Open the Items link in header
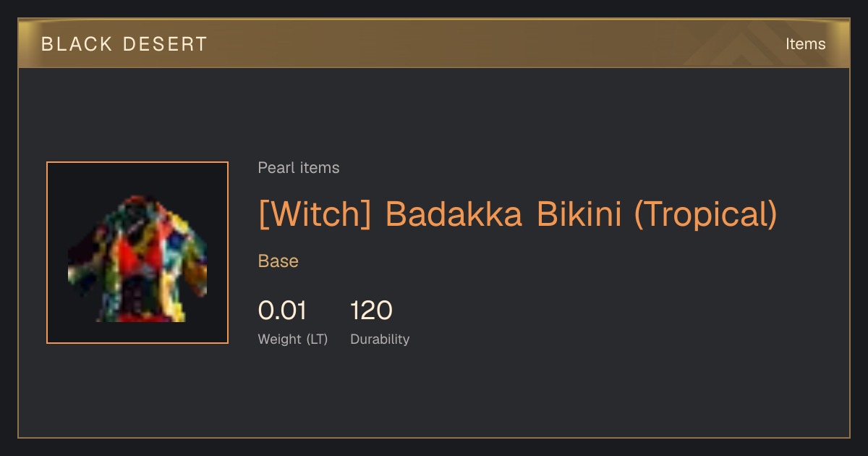Screen dimensions: 868x456 (x=805, y=44)
